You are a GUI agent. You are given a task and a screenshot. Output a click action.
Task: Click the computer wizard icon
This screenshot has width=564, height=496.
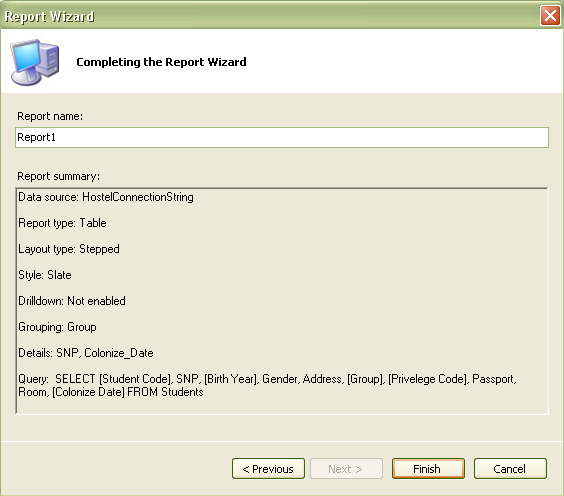click(x=35, y=62)
